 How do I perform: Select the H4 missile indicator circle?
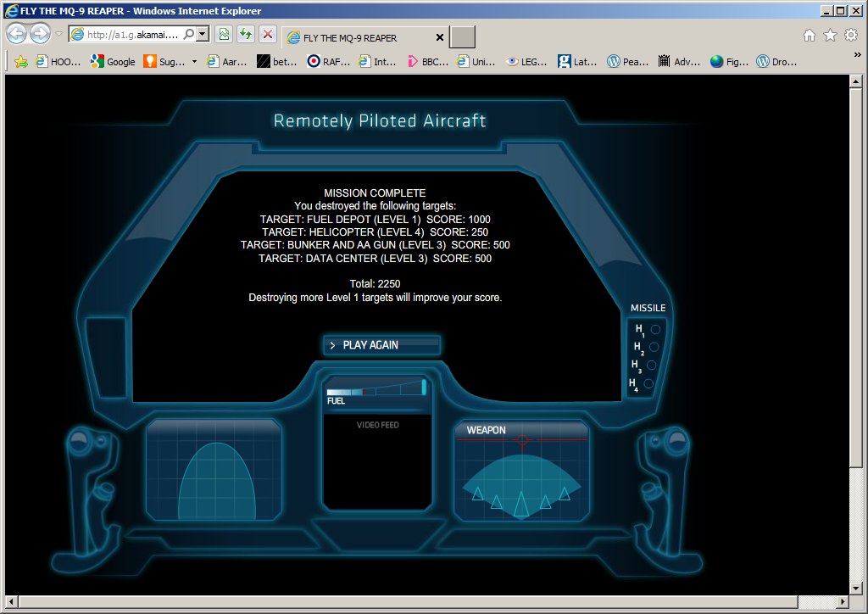tap(648, 384)
